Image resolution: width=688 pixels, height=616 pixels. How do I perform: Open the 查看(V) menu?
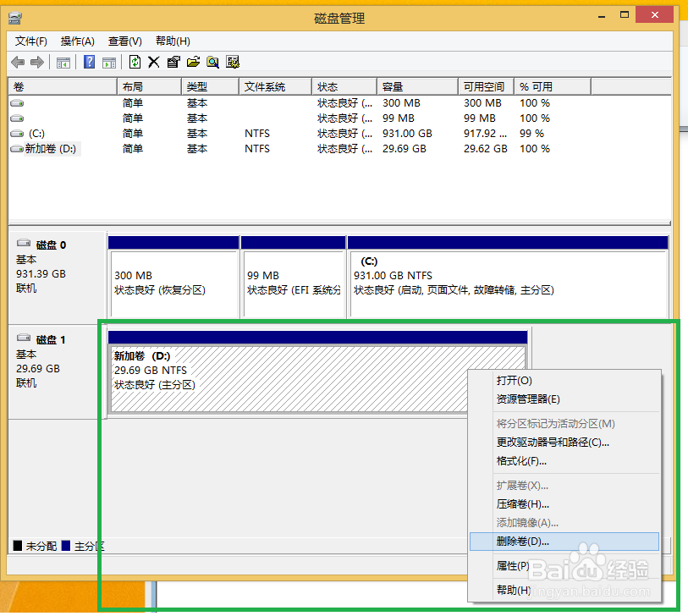(x=124, y=39)
